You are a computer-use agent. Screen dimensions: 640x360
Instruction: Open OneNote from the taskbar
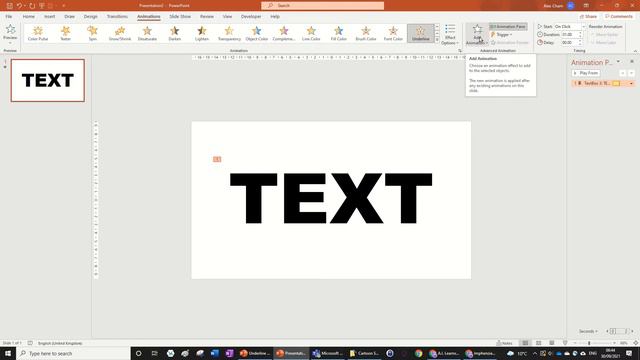tap(229, 353)
